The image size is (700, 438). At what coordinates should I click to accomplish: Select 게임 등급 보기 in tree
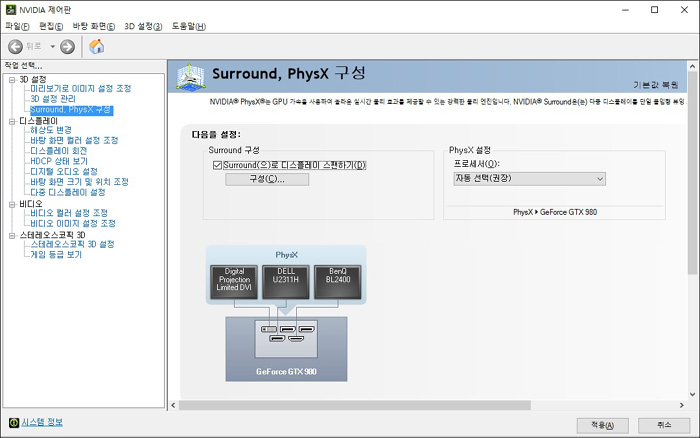tap(56, 254)
